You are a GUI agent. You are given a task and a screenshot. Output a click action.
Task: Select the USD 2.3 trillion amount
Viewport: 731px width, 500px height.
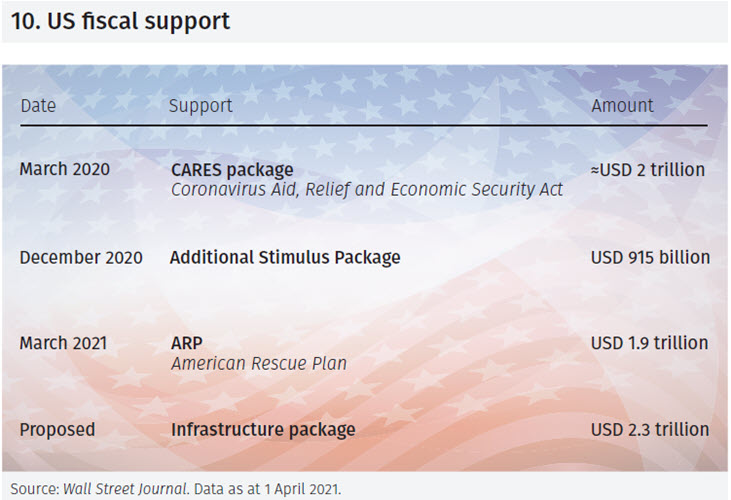click(x=649, y=430)
